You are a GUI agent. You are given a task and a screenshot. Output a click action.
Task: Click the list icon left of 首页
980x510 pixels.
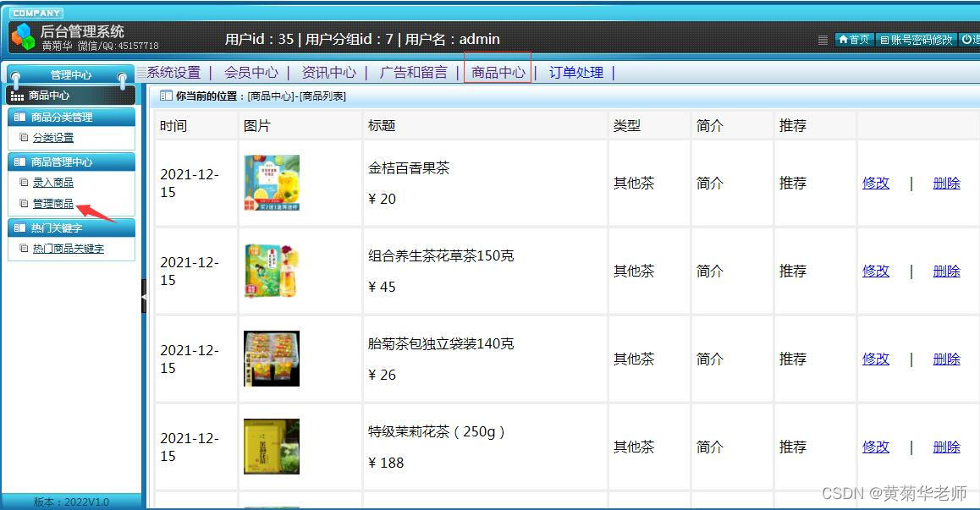pyautogui.click(x=823, y=40)
